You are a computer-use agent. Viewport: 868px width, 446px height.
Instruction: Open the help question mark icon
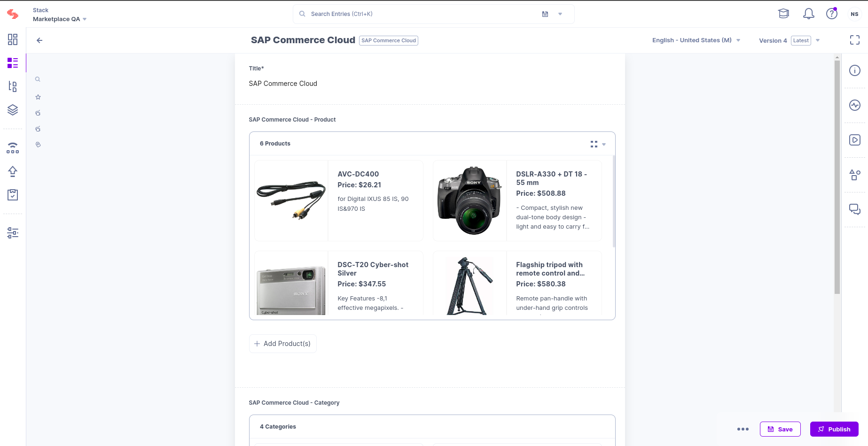pos(832,14)
